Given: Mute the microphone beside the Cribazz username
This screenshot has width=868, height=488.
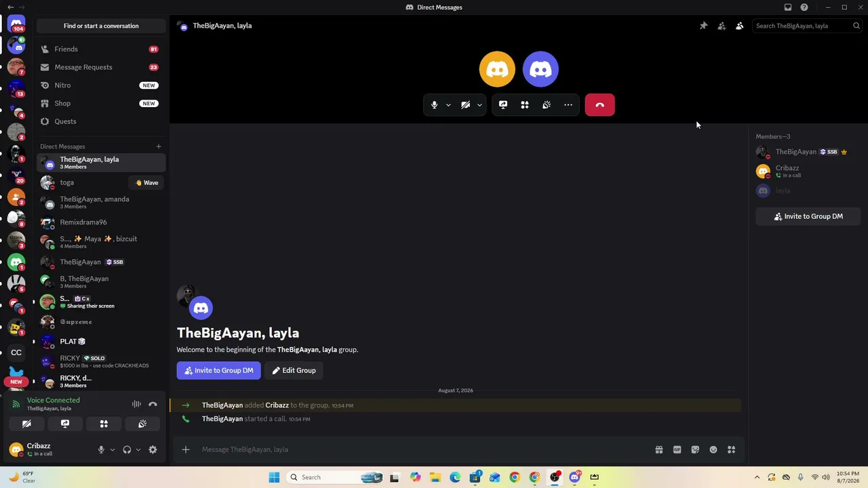Looking at the screenshot, I should click(101, 449).
